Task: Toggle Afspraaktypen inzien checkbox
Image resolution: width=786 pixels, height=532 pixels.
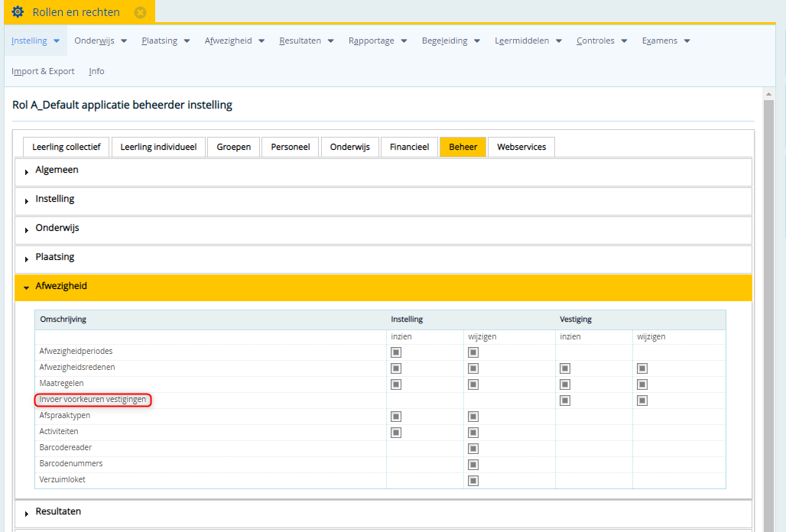Action: tap(396, 417)
